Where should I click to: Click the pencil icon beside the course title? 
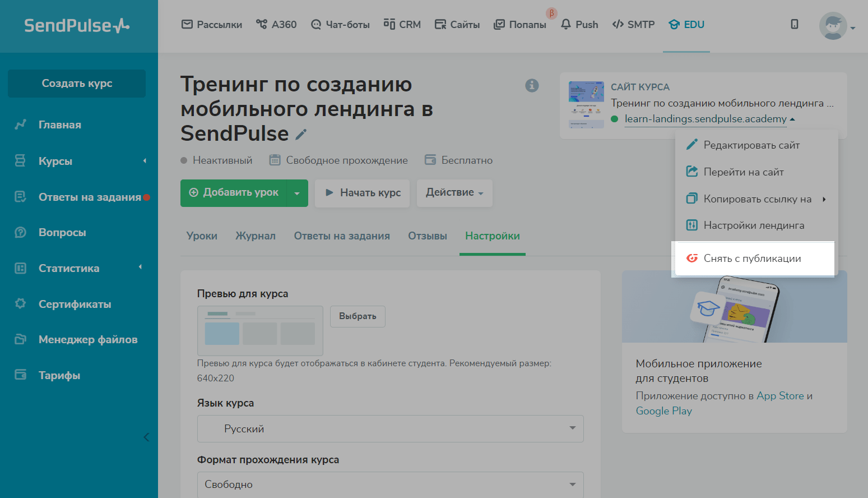coord(301,135)
